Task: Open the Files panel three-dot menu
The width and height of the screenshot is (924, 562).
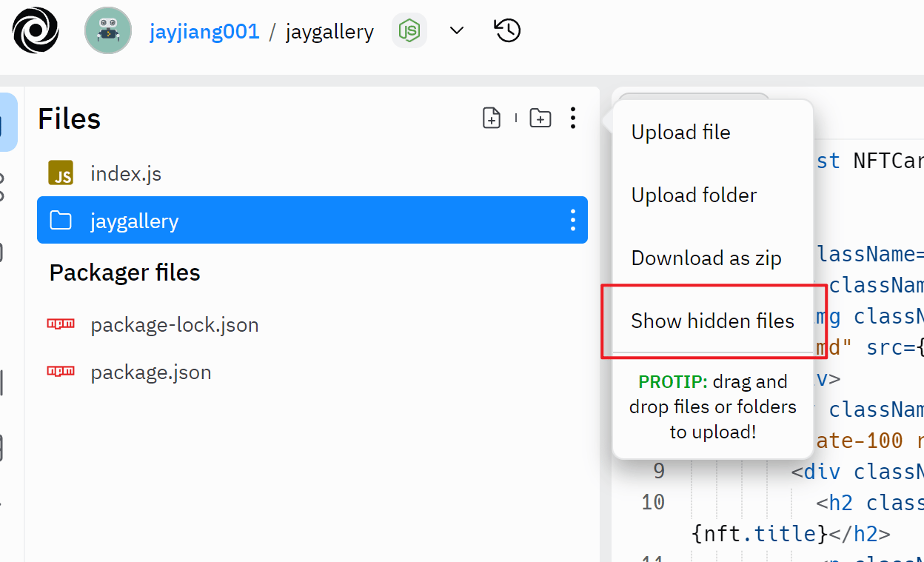Action: 573,118
